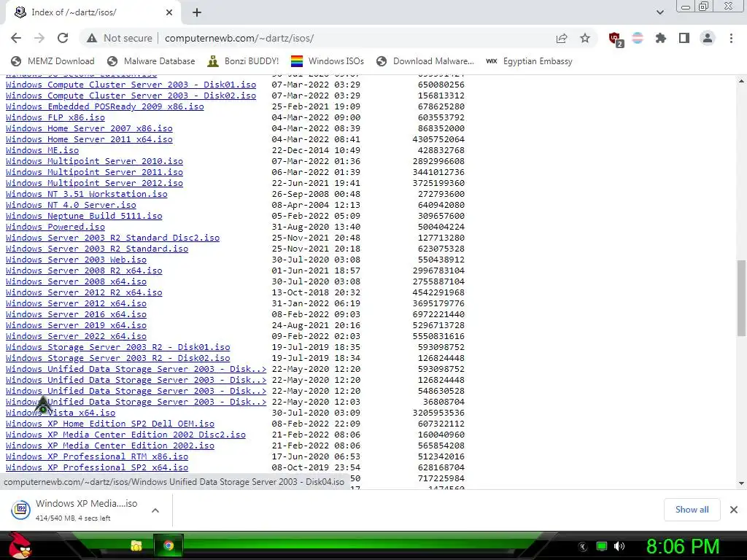Open Windows XP Home Edition SP2 Dell OEM.iso
747x560 pixels.
[x=110, y=424]
